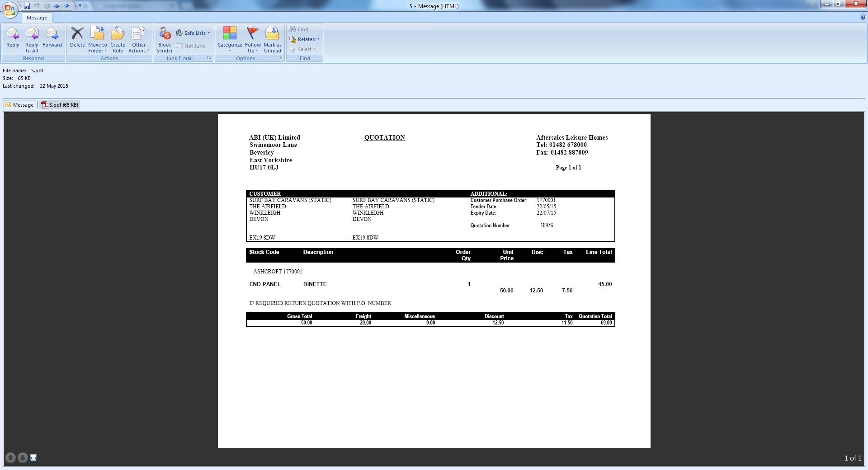Save using the Quick Access floppy icon

click(27, 6)
